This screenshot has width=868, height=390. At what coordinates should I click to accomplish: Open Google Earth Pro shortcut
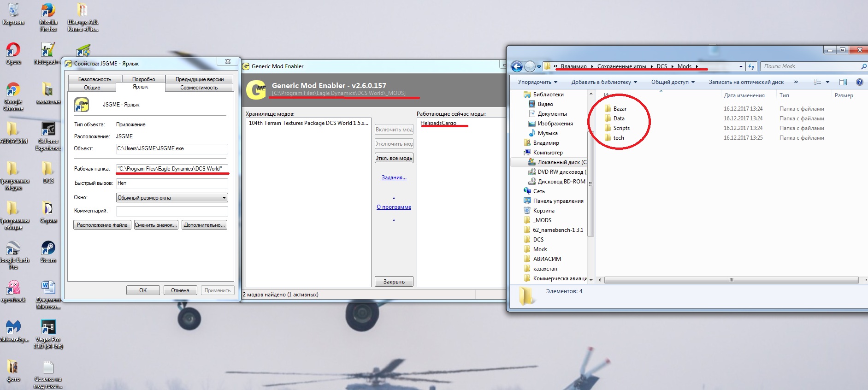13,255
